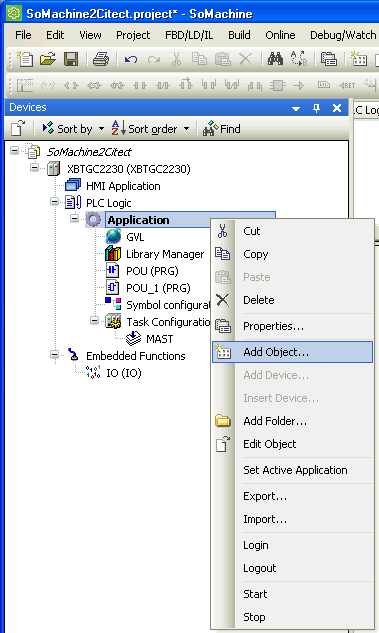The width and height of the screenshot is (379, 633).
Task: Pin the Devices panel with the pushpin
Action: click(316, 108)
